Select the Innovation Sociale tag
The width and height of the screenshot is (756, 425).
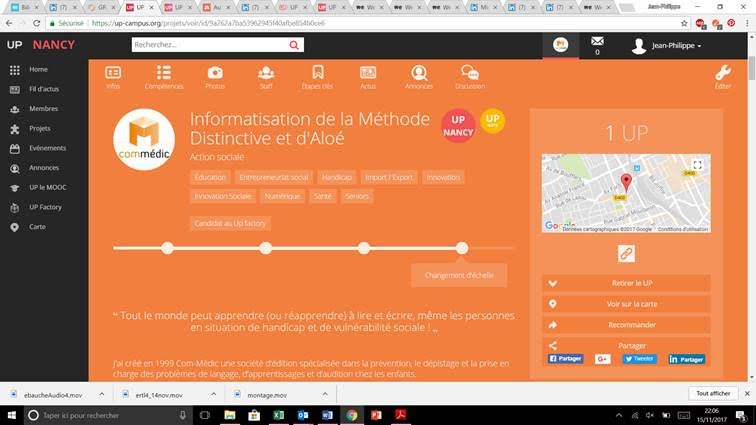point(222,196)
